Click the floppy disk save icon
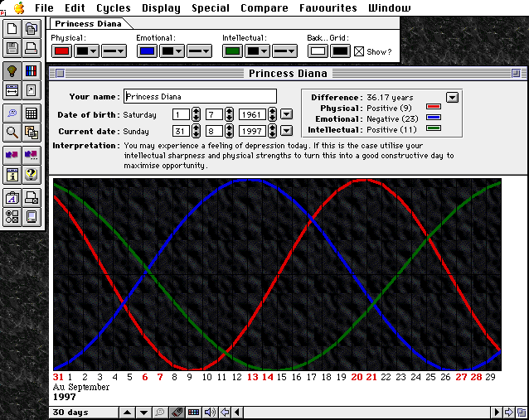The image size is (529, 420). (12, 48)
